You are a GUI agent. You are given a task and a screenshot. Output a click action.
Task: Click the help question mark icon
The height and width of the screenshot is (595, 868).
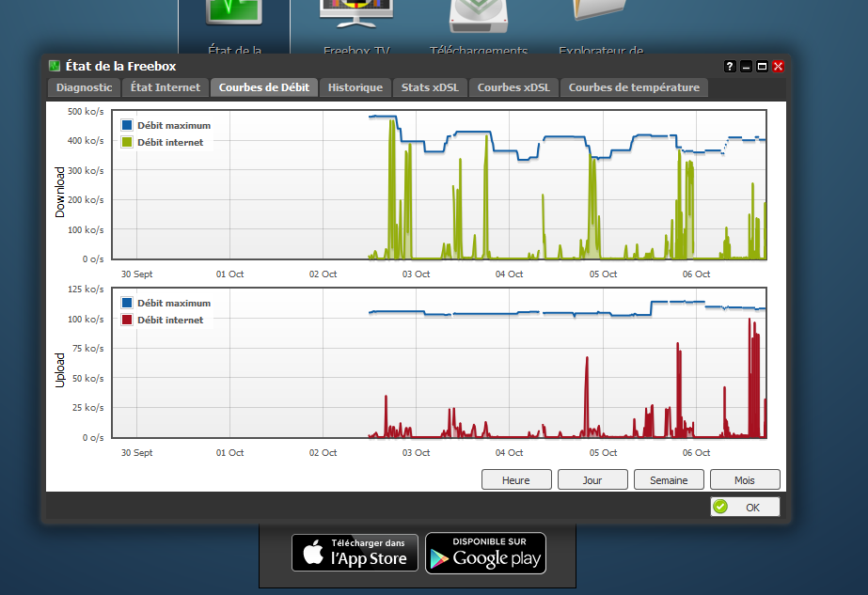(x=730, y=67)
